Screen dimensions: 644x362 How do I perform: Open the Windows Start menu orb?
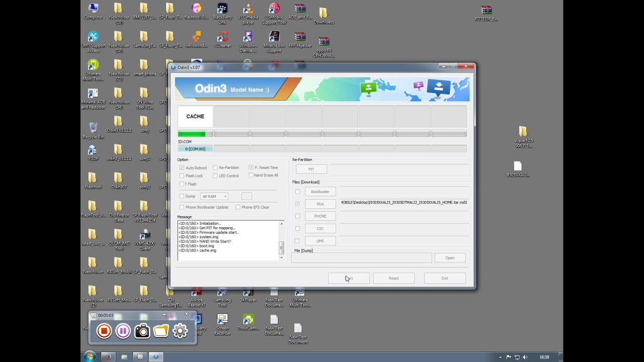(x=90, y=357)
